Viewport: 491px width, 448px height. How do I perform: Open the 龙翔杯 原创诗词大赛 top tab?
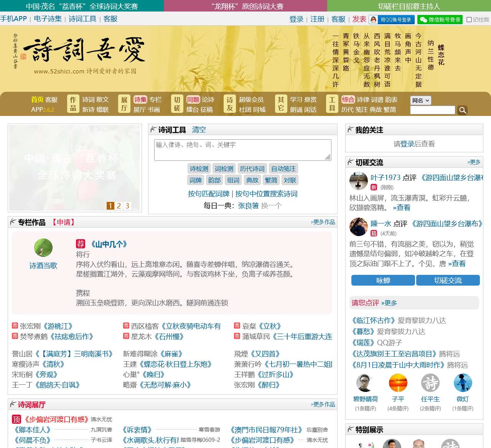(x=245, y=6)
